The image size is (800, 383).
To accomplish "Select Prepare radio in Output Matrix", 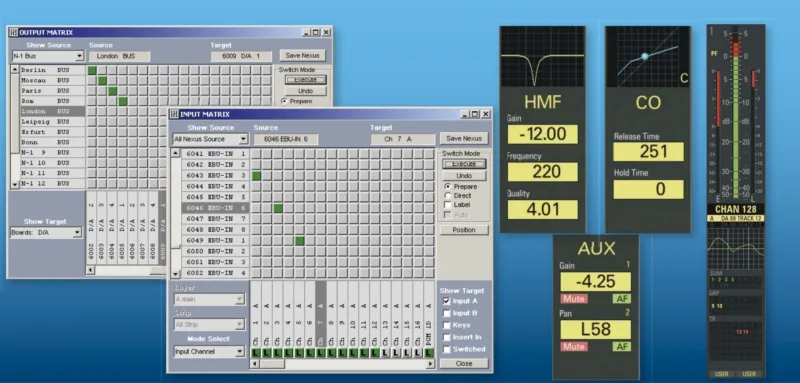I will click(284, 101).
